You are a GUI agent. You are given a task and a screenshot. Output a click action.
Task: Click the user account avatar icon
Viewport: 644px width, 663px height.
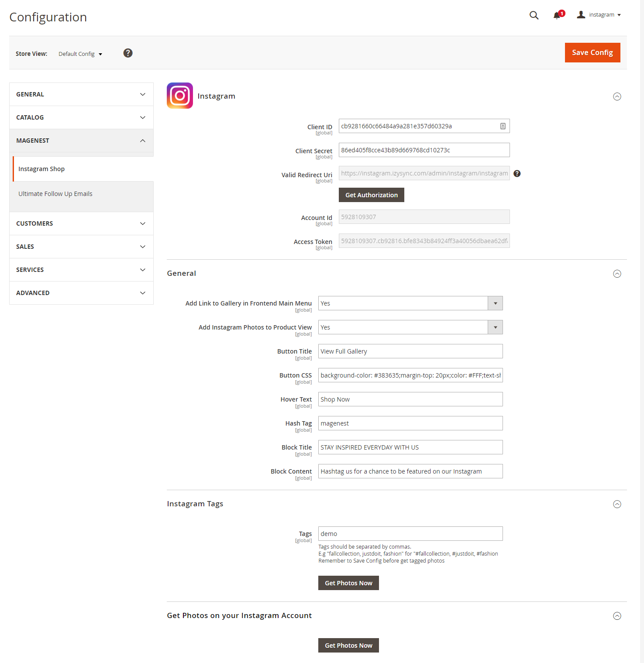(x=581, y=15)
